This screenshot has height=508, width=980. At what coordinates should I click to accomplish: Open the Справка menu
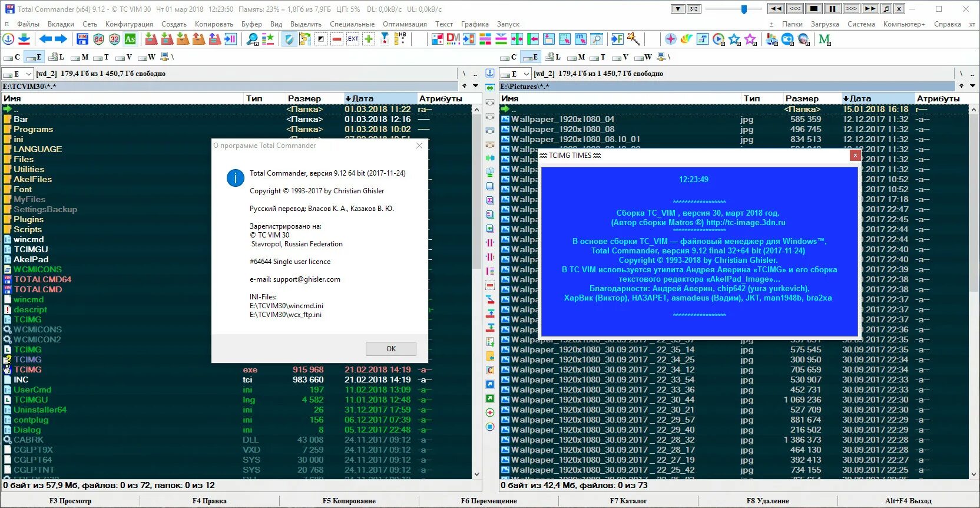947,24
